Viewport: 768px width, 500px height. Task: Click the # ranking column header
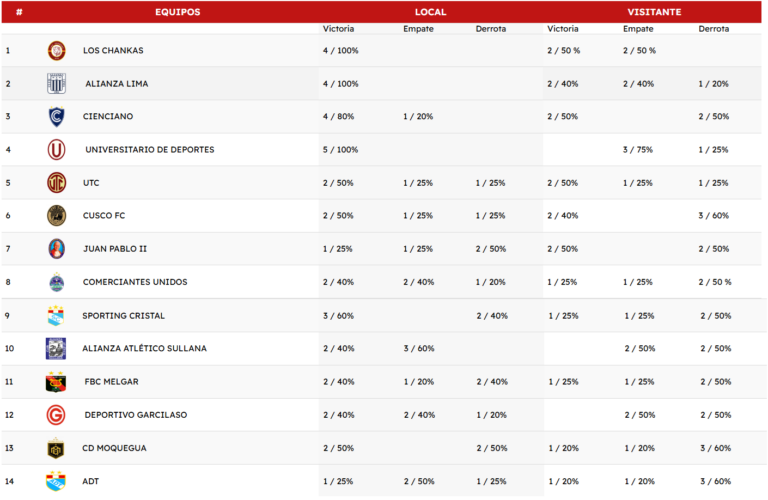pyautogui.click(x=19, y=12)
